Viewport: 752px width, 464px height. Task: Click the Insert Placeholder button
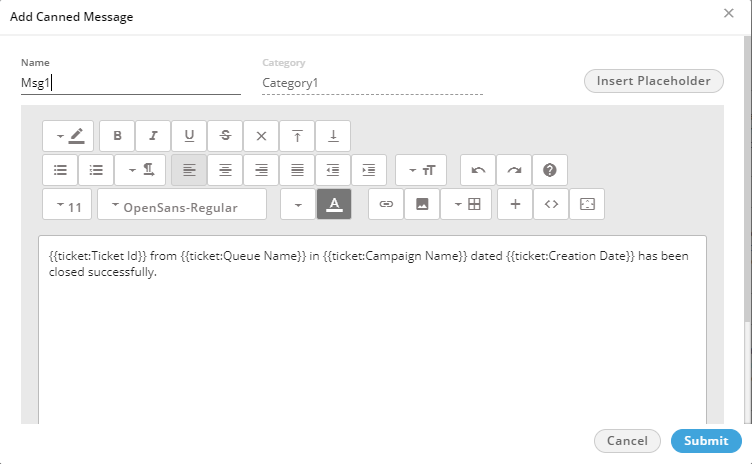point(653,81)
